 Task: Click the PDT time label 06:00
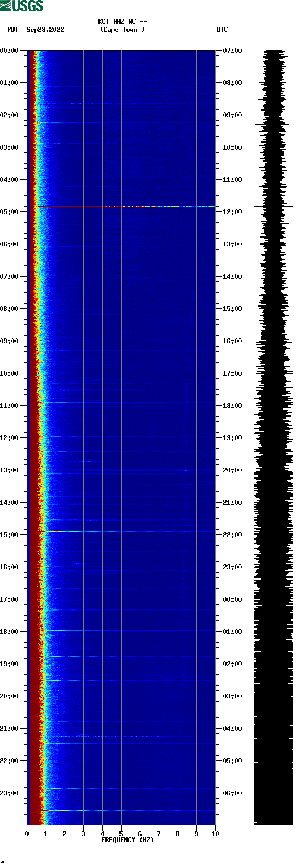coord(9,244)
